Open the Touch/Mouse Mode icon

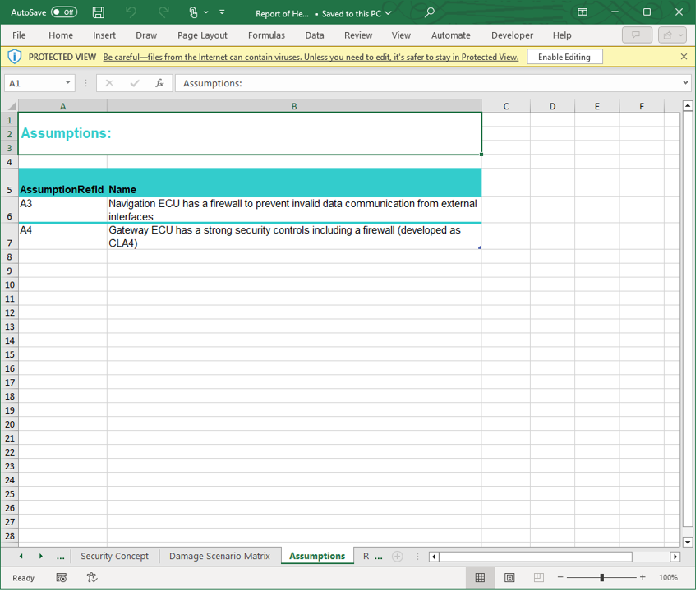(x=194, y=12)
